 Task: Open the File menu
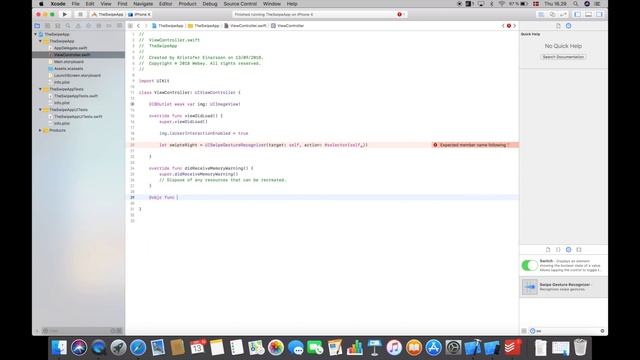coord(76,4)
